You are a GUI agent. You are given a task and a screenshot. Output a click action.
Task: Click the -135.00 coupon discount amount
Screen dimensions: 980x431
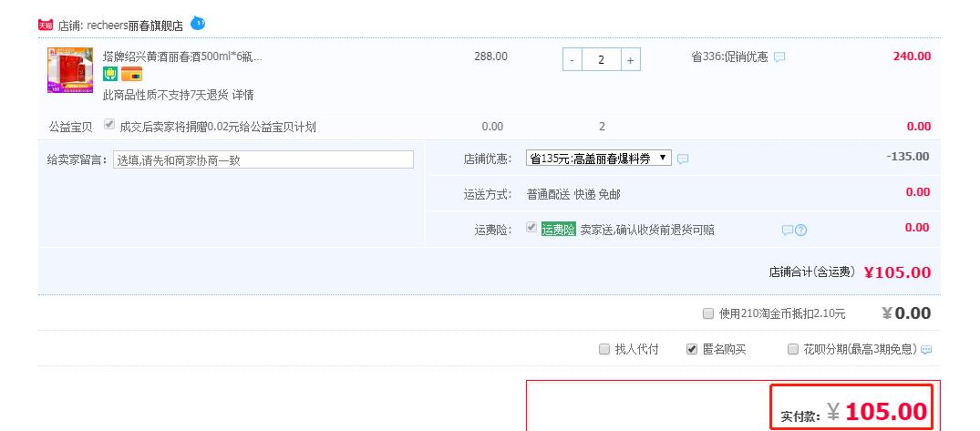(908, 156)
